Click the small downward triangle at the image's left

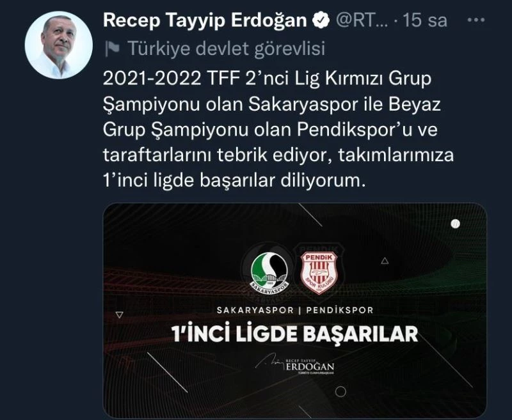[x=120, y=315]
